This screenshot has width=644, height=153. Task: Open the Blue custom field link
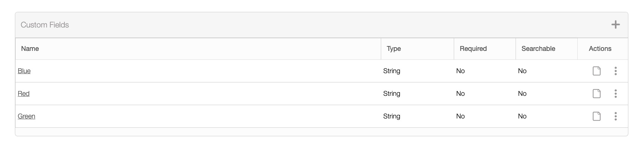pos(24,71)
